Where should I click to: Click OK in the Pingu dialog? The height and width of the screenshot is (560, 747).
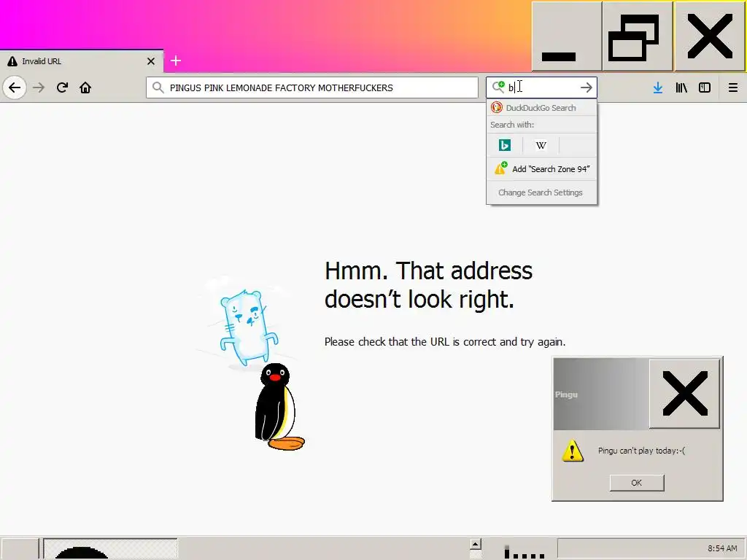(x=636, y=483)
